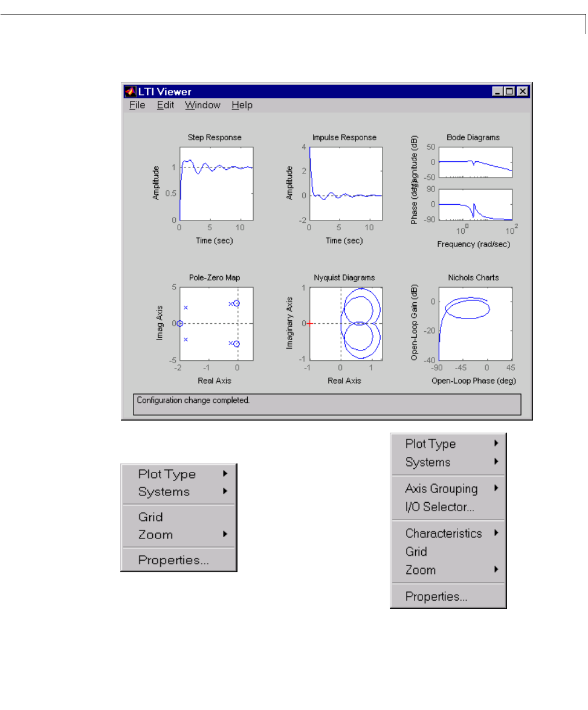Click the "LTI Viewer" title bar text
588x710 pixels.
165,92
